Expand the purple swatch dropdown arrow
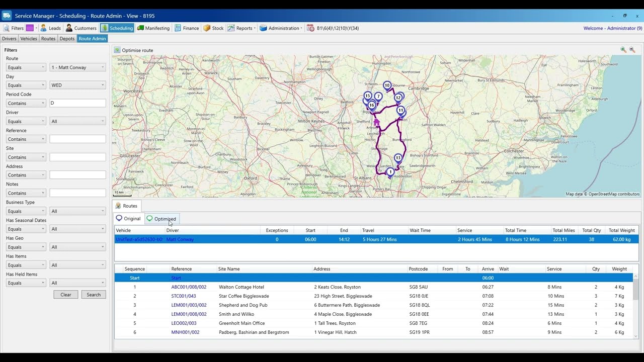644x362 pixels. pos(36,28)
